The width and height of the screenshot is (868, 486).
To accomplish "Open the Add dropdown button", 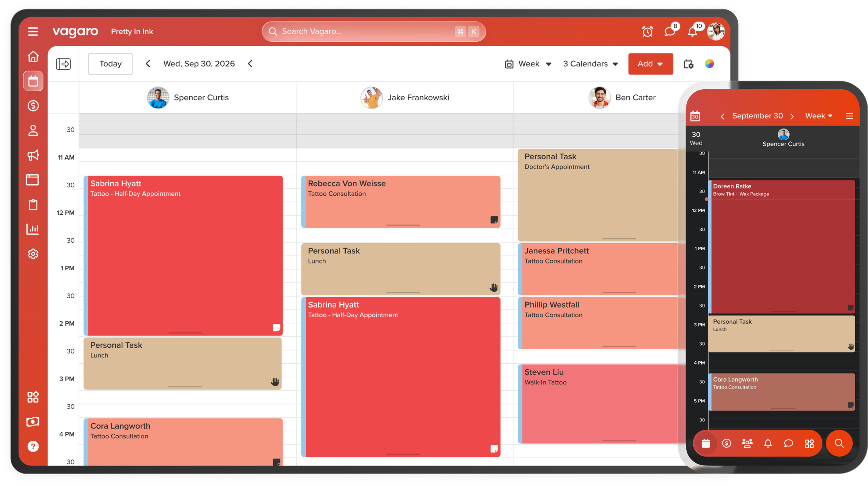I will [x=650, y=64].
